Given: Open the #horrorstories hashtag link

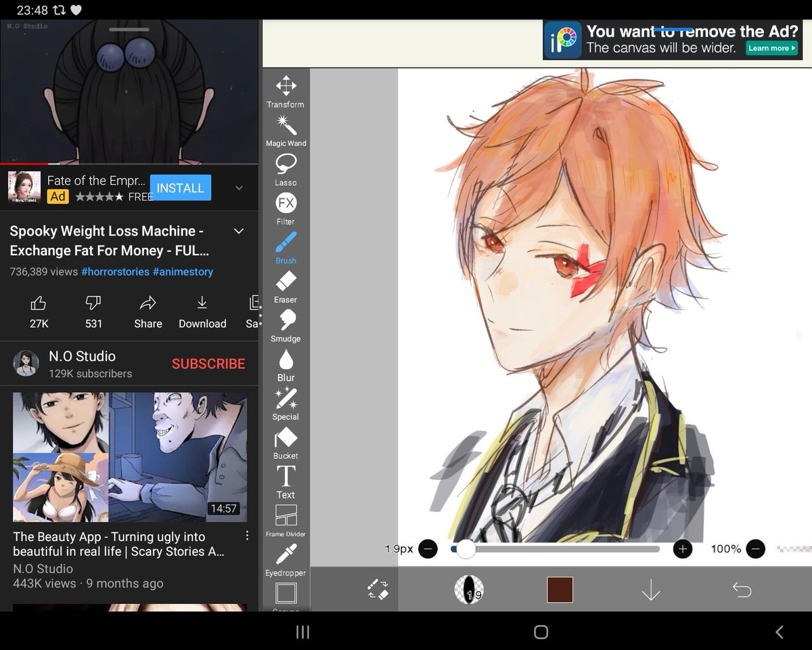Looking at the screenshot, I should click(x=115, y=272).
